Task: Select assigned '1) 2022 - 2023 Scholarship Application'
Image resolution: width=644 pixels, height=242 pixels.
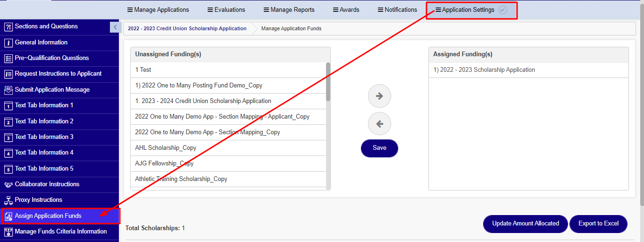Action: (528, 70)
